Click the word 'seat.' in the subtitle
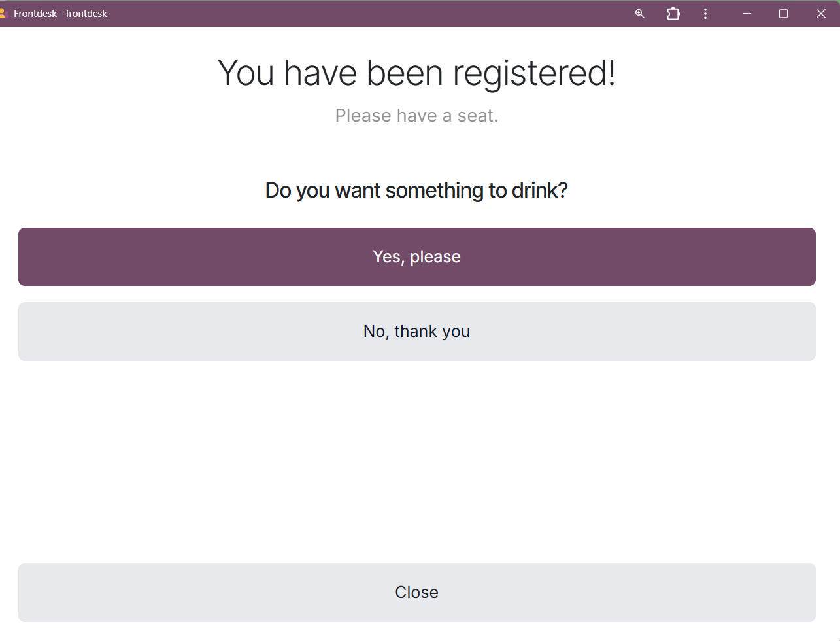 [x=477, y=116]
